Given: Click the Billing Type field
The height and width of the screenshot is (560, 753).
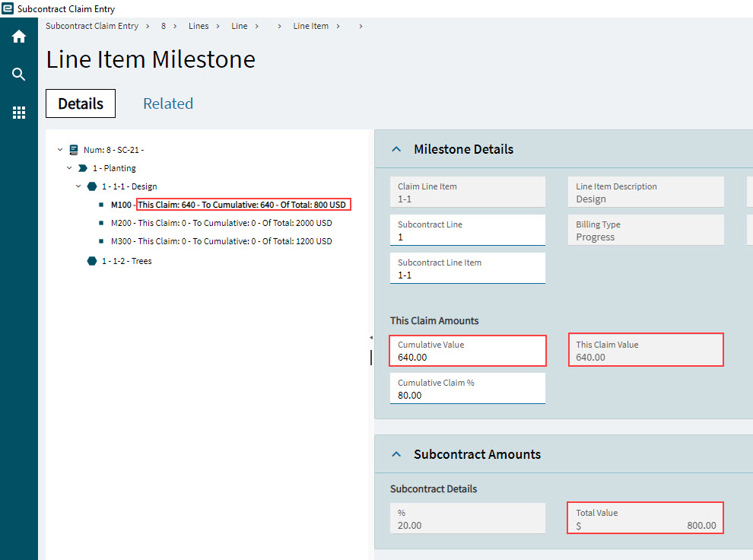Looking at the screenshot, I should [x=646, y=230].
